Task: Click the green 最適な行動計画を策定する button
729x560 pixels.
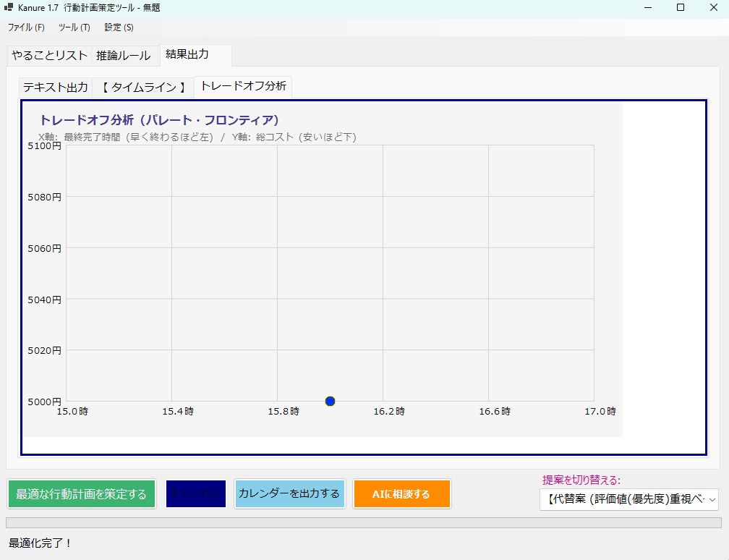Action: click(81, 494)
